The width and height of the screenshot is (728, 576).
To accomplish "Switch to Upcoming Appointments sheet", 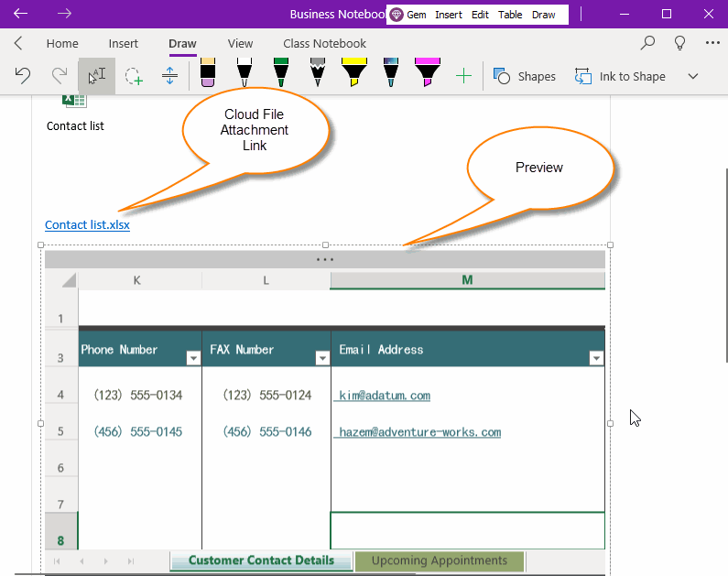I will 440,560.
